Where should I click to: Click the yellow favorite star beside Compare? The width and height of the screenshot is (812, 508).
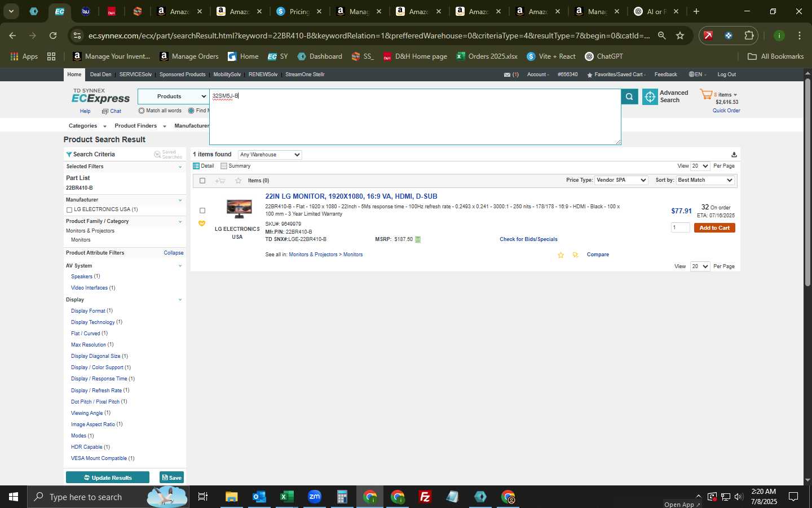coord(561,255)
